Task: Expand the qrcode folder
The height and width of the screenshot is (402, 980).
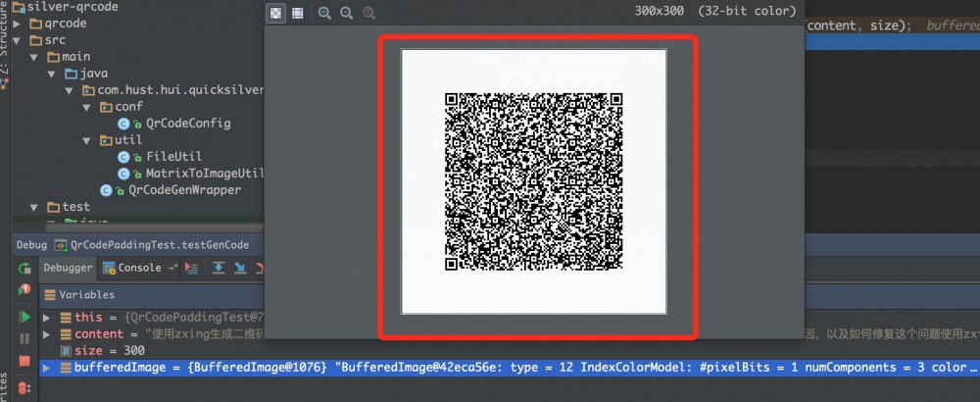Action: [x=17, y=24]
